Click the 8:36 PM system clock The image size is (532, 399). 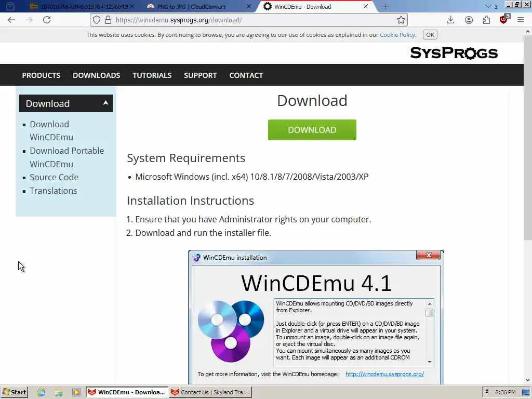click(505, 392)
